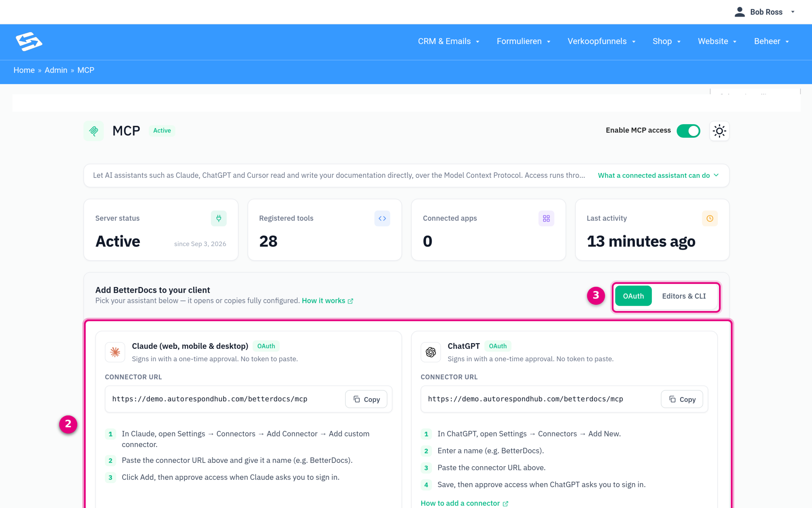Open the Beheer menu
Screen dimensions: 812x508
coord(771,41)
